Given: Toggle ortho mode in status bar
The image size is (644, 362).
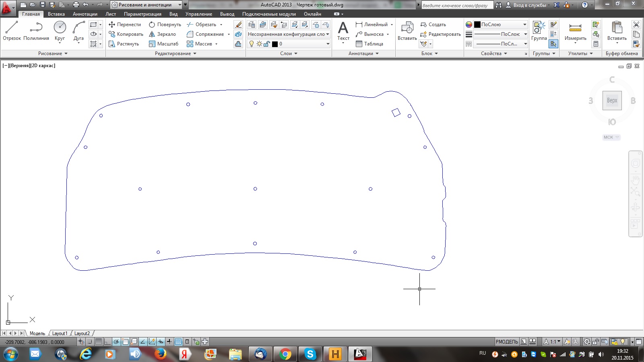Looking at the screenshot, I should tap(107, 342).
